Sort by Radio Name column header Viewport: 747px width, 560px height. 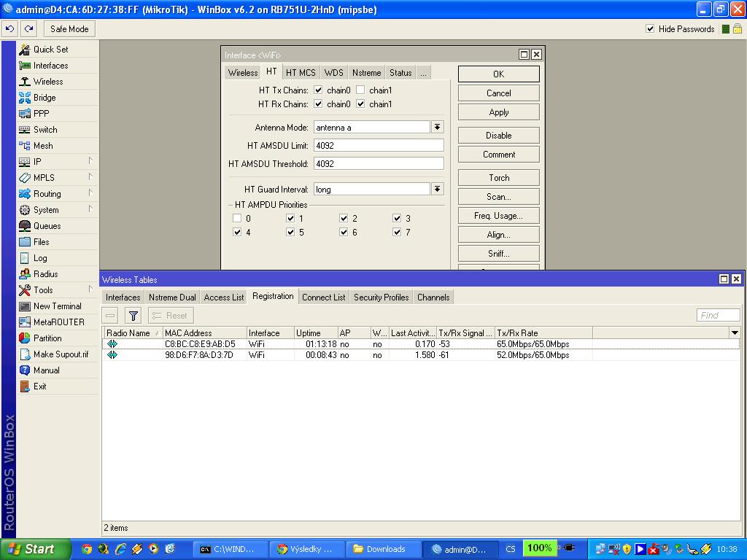pos(133,332)
